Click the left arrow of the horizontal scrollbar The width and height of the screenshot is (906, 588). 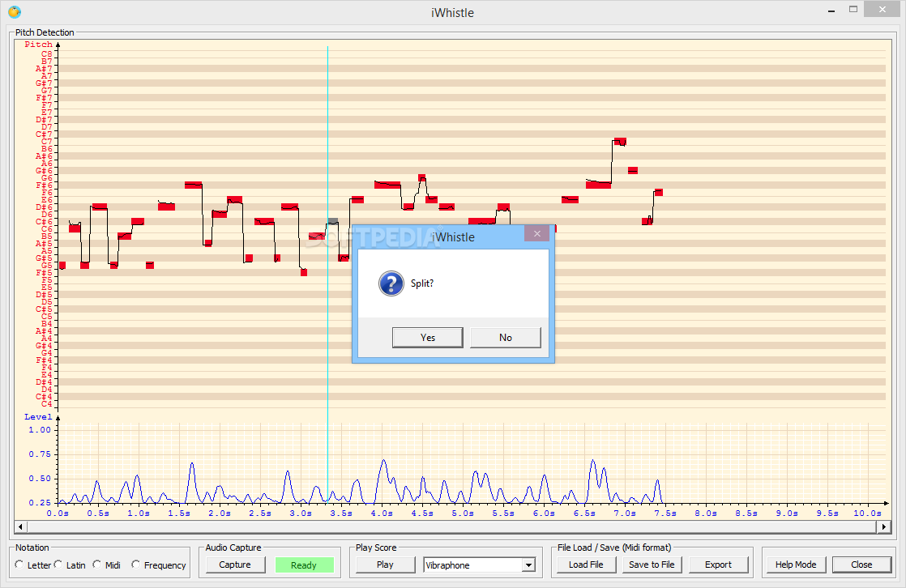pos(21,526)
